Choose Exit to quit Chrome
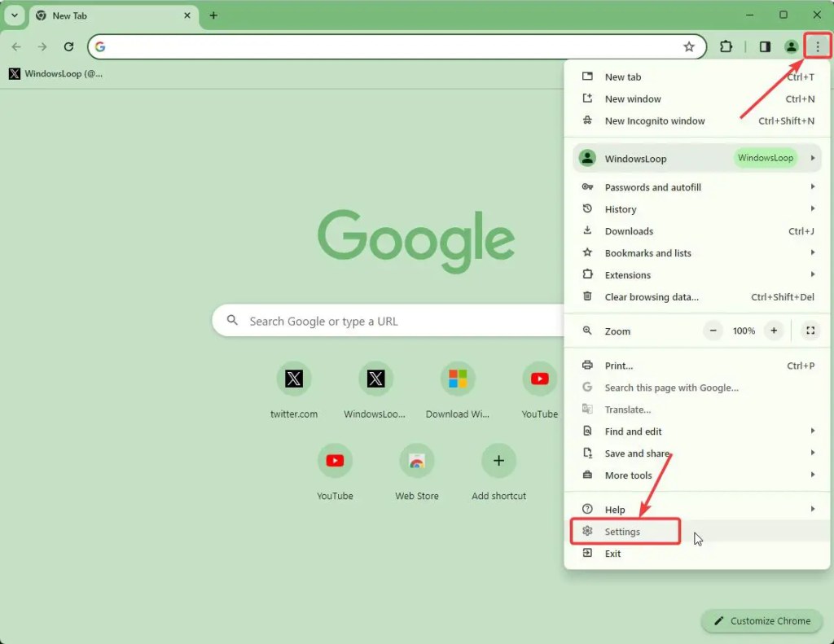 (x=697, y=554)
